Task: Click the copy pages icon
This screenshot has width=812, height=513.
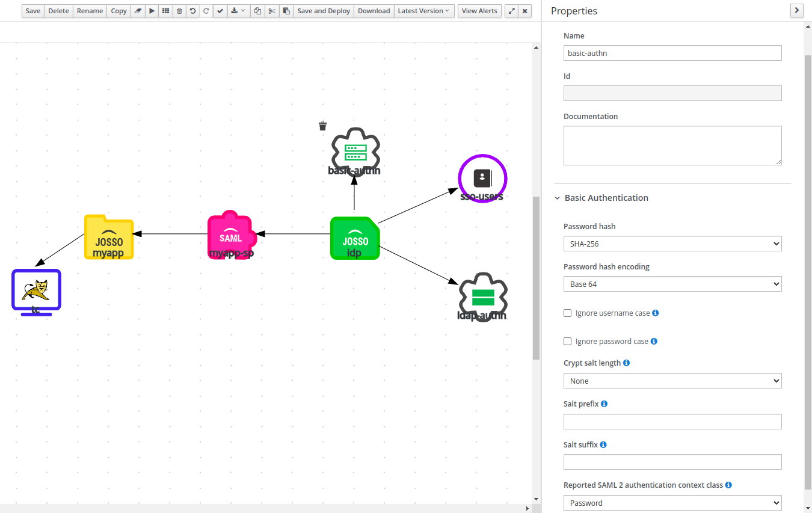Action: point(257,11)
